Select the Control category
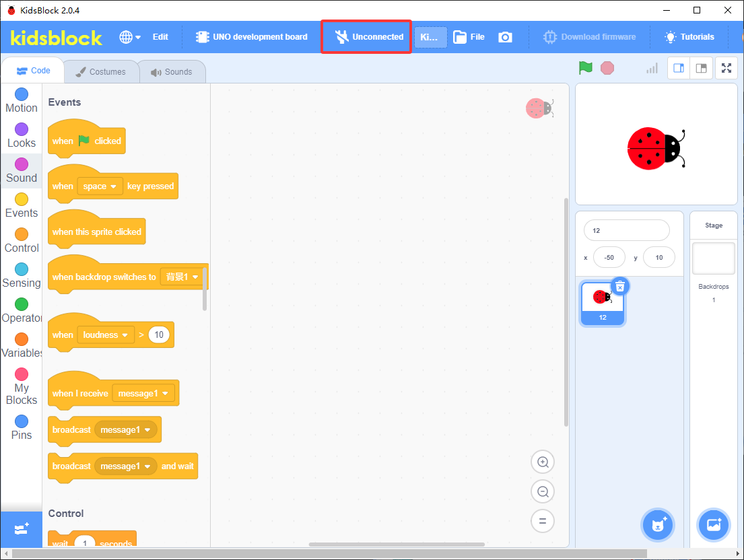The width and height of the screenshot is (744, 560). [22, 241]
